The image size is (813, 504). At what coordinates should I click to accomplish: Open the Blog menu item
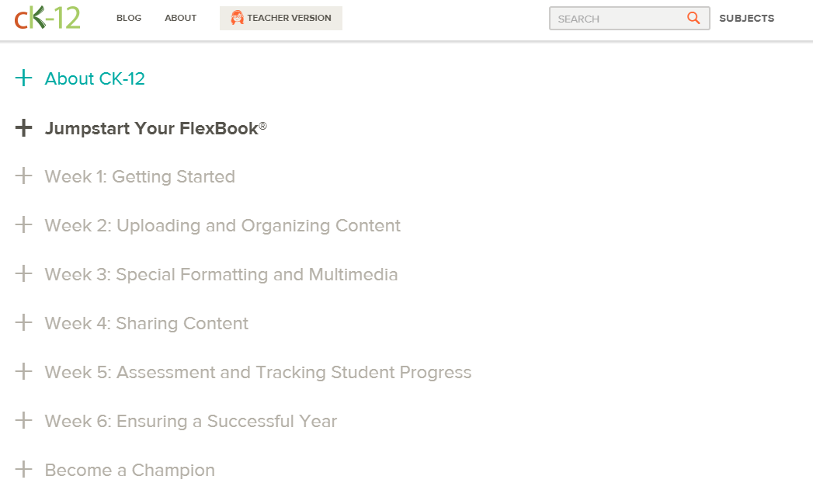point(129,18)
